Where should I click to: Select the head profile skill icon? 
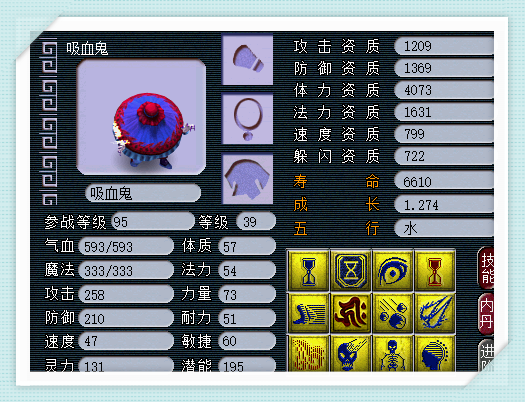pos(435,353)
